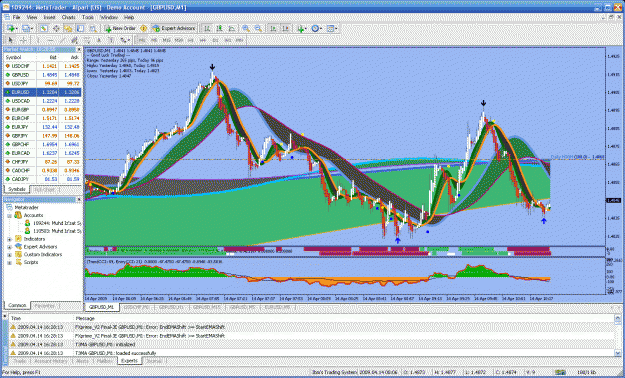Toggle the Expert Advisors button
The width and height of the screenshot is (625, 378).
[x=174, y=28]
